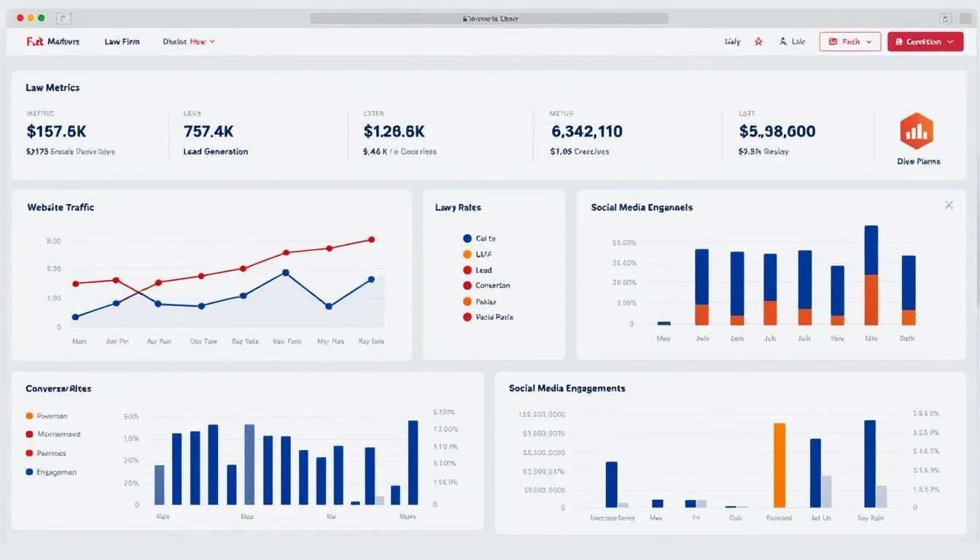Click the orange hexagon bar chart icon
Viewport: 980px width, 560px height.
tap(917, 131)
